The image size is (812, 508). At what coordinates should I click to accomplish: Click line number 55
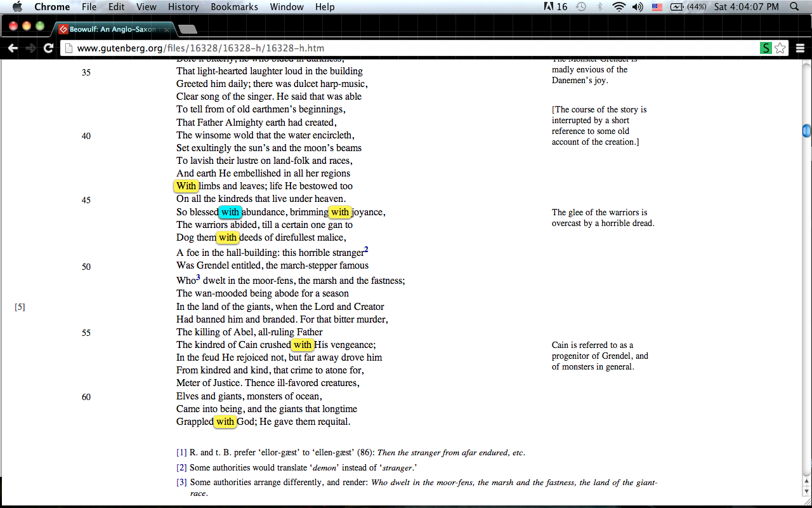point(86,333)
